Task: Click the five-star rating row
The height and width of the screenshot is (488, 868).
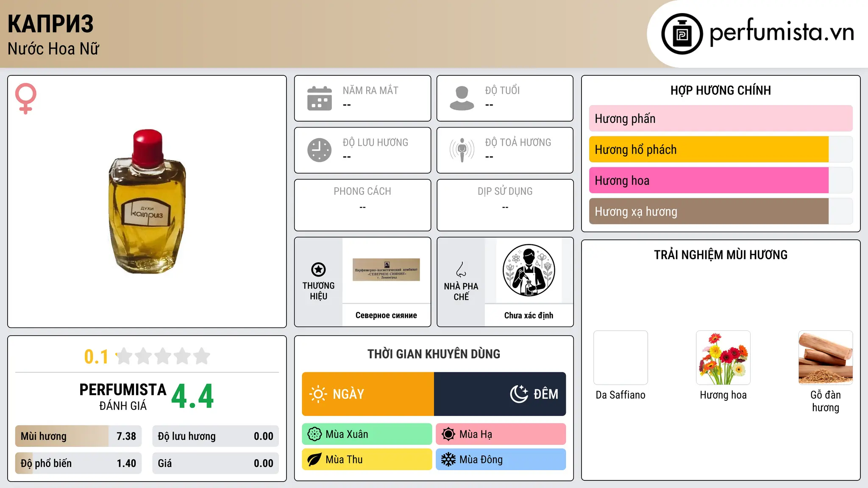Action: [163, 356]
